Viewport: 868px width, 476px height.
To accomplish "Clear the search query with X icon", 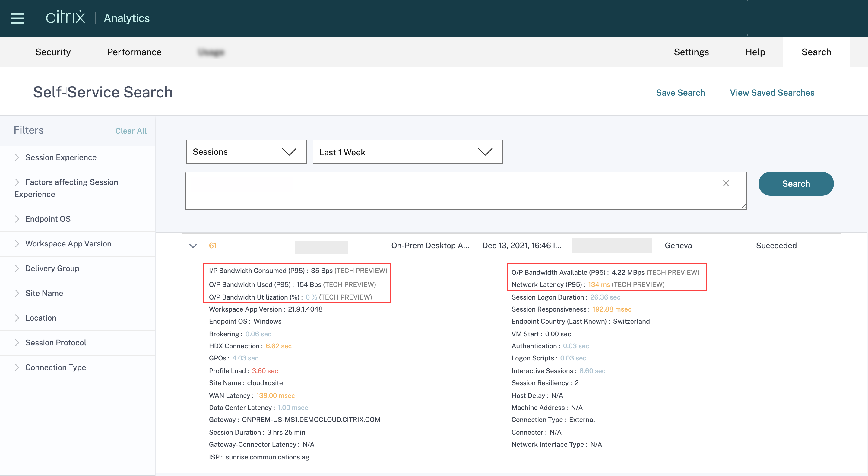I will (726, 183).
